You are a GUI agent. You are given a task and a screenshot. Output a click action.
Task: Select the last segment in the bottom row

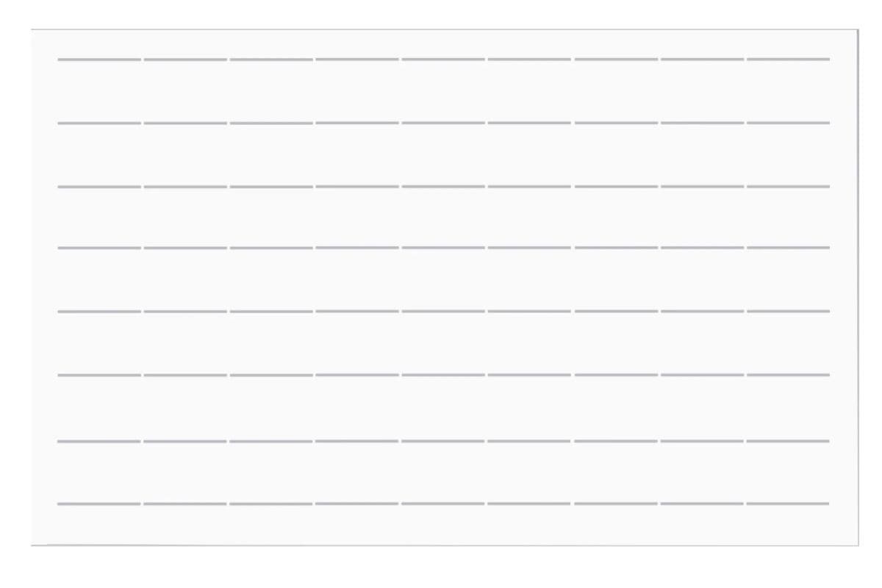tap(788, 504)
